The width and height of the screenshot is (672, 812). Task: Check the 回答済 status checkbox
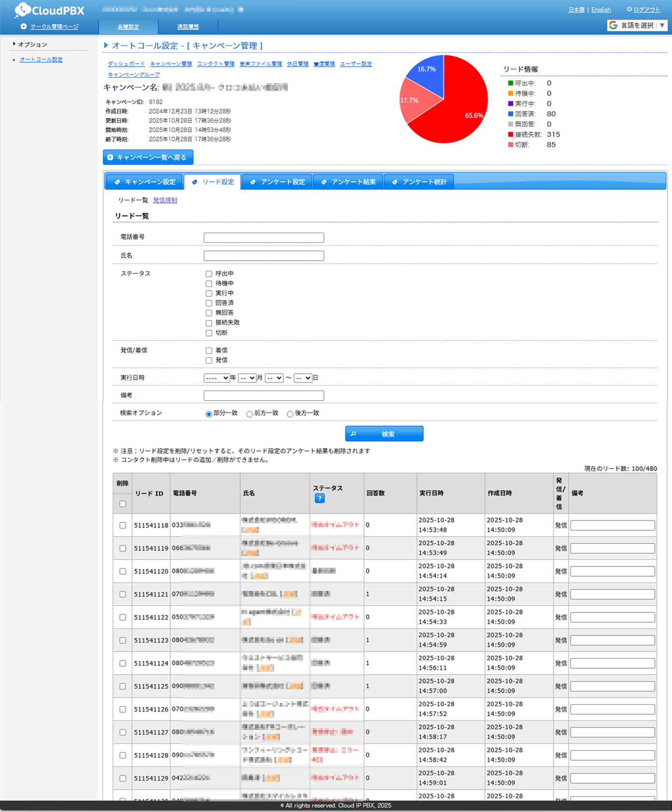(x=209, y=303)
